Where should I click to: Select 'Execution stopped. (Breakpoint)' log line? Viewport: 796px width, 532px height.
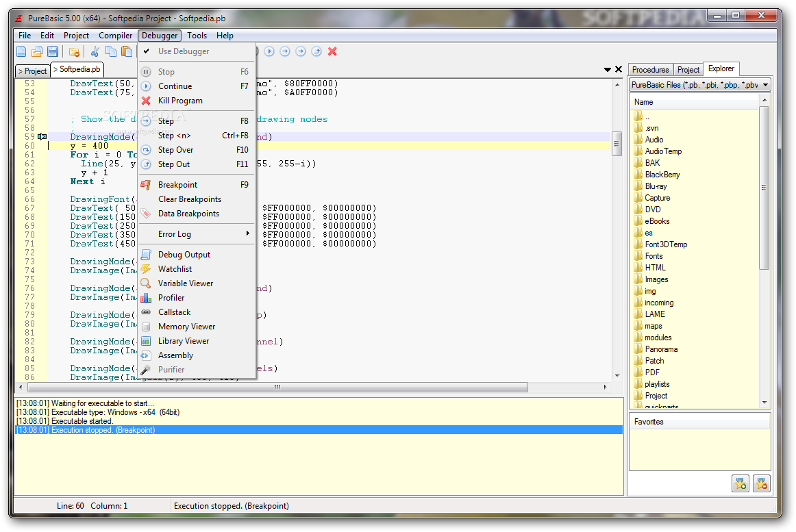point(319,430)
